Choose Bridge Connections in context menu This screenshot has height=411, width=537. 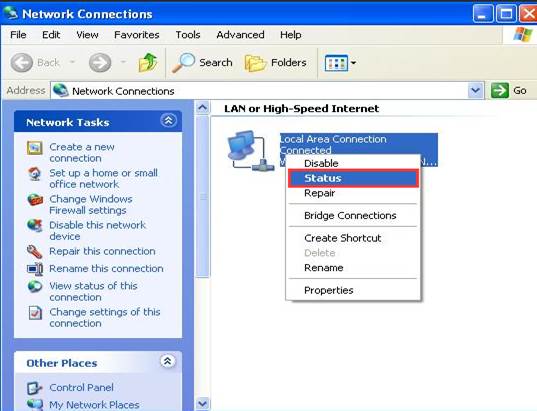pyautogui.click(x=353, y=215)
